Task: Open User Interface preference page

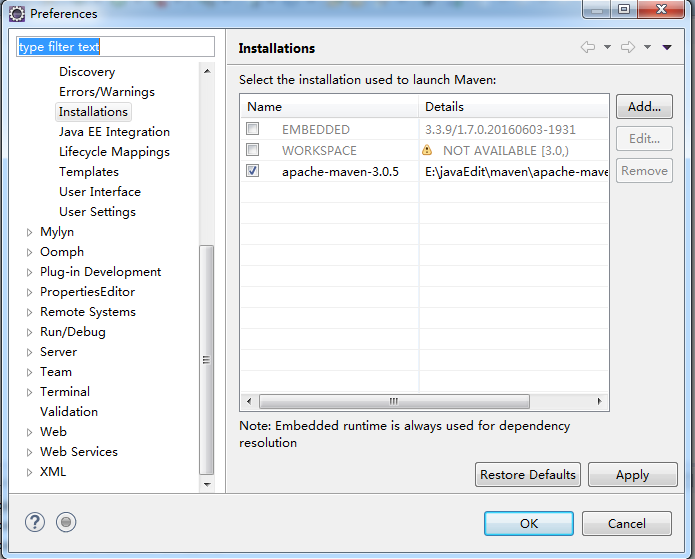Action: [x=100, y=192]
